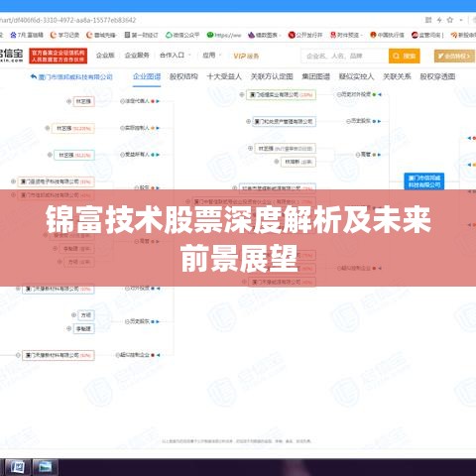Click the blue central company node
Viewport: 476px width, 476px height.
coord(424,181)
